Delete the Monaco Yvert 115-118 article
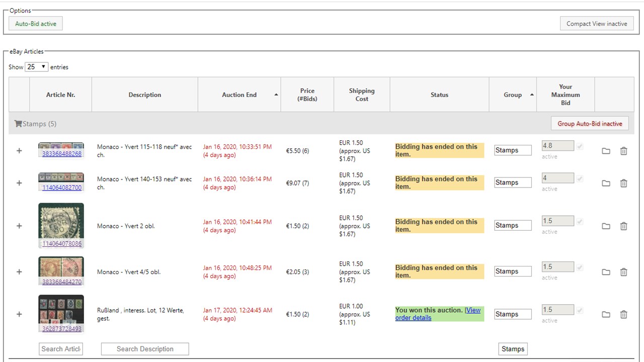The width and height of the screenshot is (644, 362). click(623, 151)
